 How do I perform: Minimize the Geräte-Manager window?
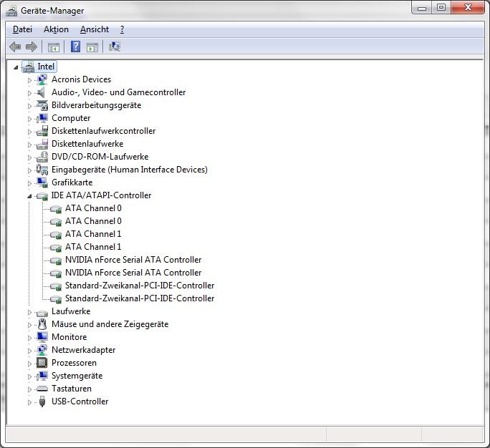(x=422, y=7)
